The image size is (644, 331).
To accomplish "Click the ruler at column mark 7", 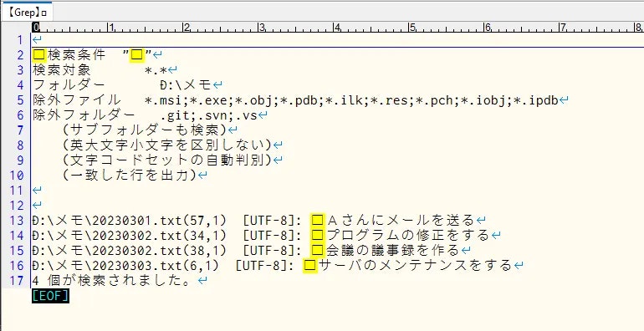I will [563, 28].
